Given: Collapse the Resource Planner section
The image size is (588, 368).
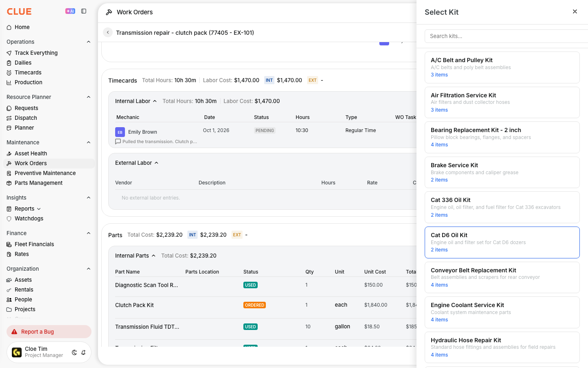Looking at the screenshot, I should [x=89, y=97].
